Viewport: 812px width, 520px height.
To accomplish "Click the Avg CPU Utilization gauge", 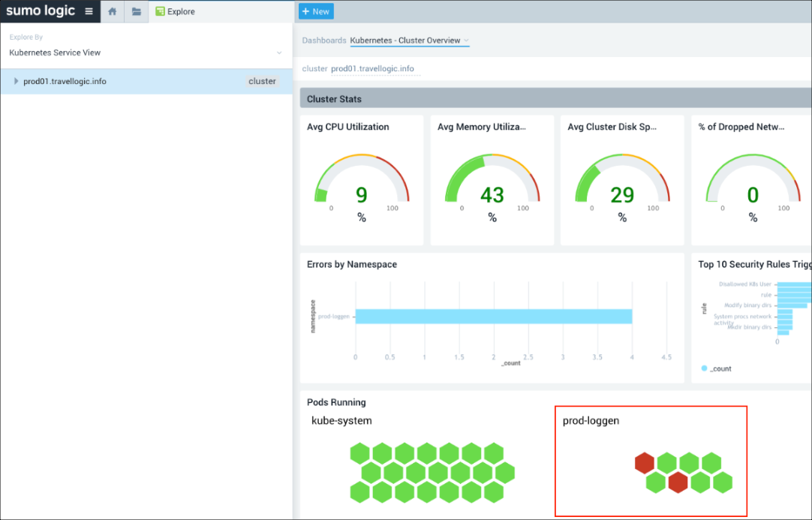I will point(361,184).
